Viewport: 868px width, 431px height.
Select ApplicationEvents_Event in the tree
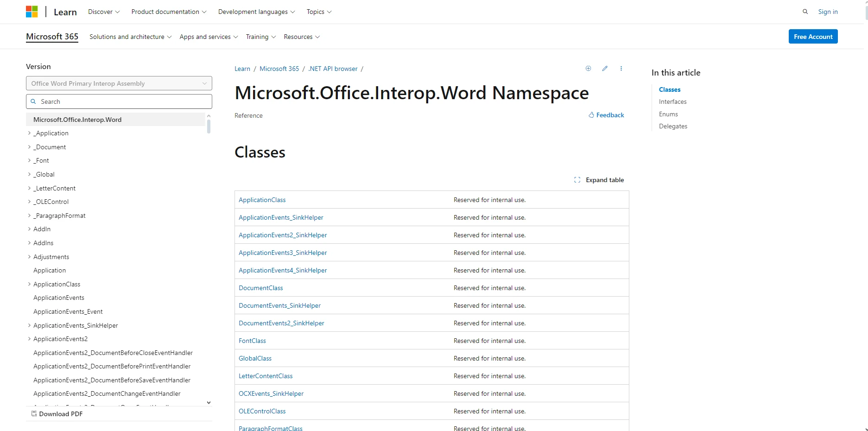[68, 311]
